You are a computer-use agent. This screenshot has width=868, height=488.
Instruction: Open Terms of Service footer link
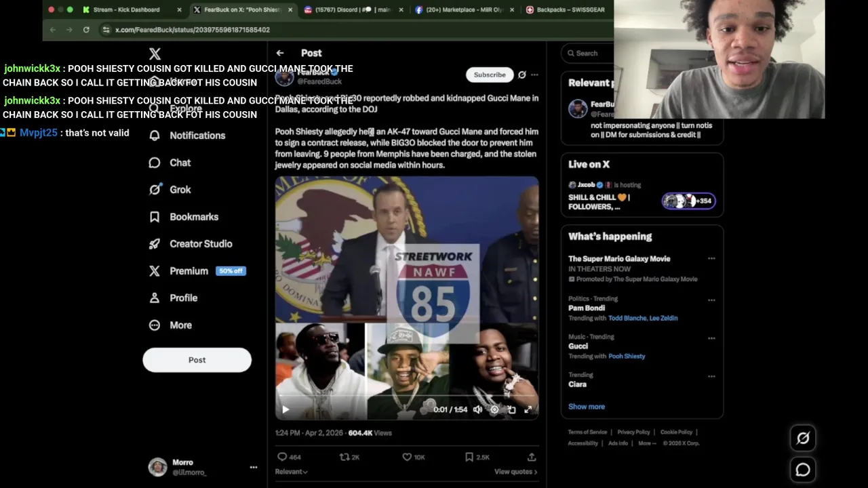(x=587, y=432)
